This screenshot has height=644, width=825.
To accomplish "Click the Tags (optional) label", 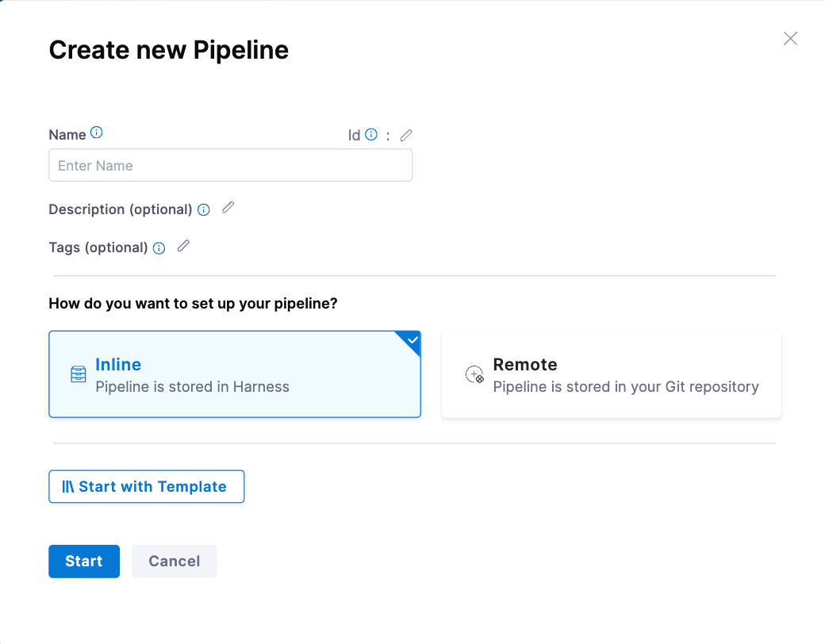I will pyautogui.click(x=98, y=247).
